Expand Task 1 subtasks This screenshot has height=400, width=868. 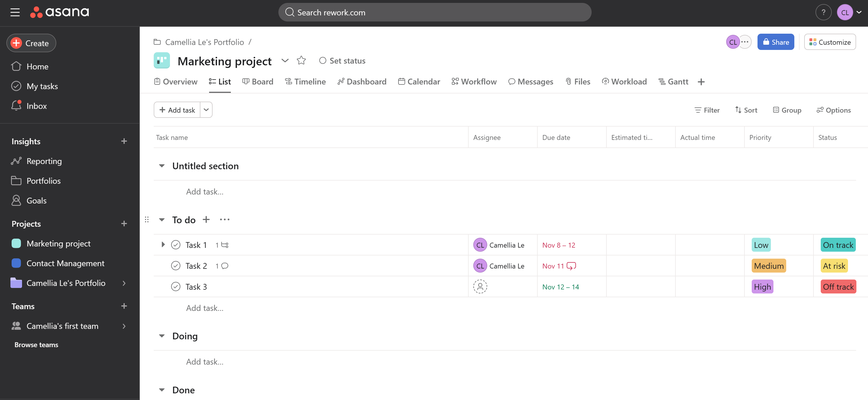click(162, 244)
